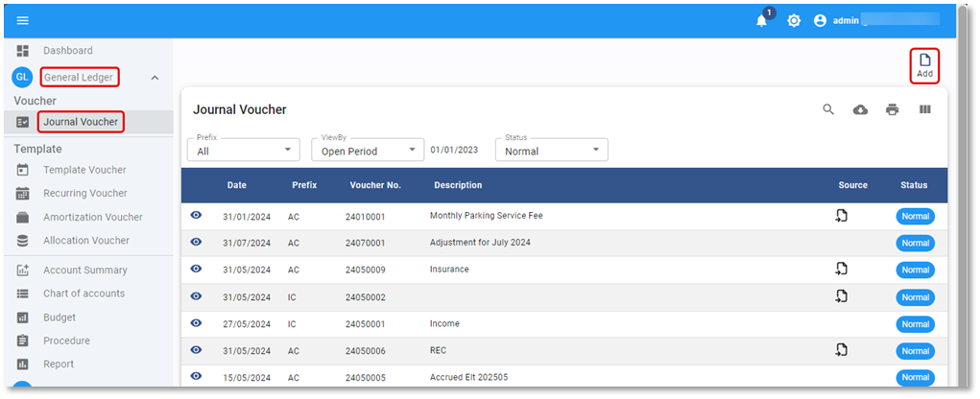
Task: Collapse the General Ledger section chevron
Action: [155, 78]
